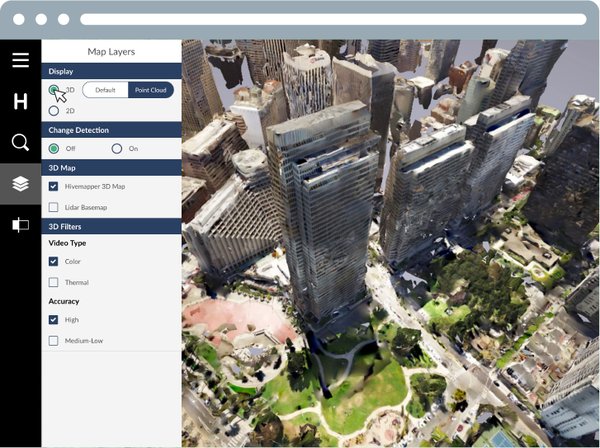
Task: Enable the Lidar Basemap checkbox
Action: (54, 207)
